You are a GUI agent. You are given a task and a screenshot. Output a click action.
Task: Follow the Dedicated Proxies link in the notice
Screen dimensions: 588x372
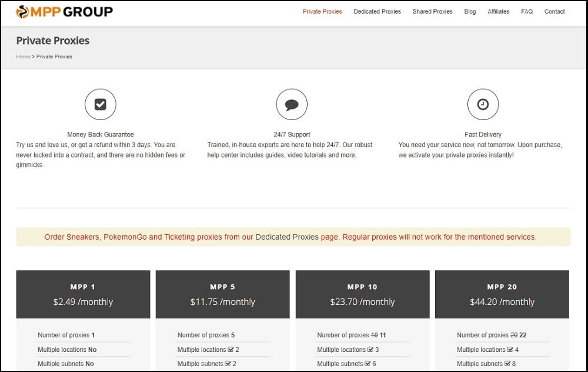tap(287, 237)
